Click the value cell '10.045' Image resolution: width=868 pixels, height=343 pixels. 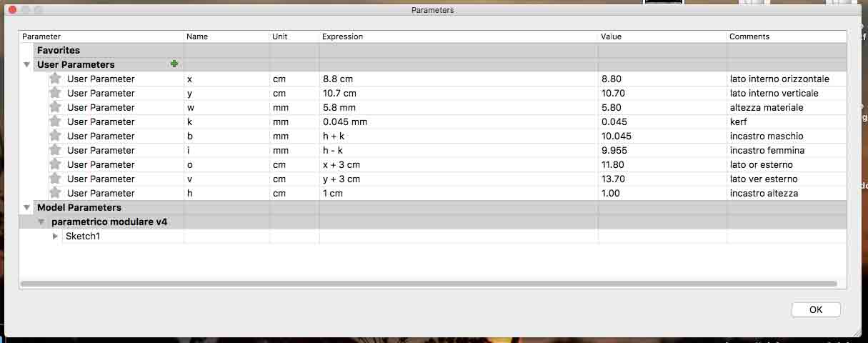[662, 136]
